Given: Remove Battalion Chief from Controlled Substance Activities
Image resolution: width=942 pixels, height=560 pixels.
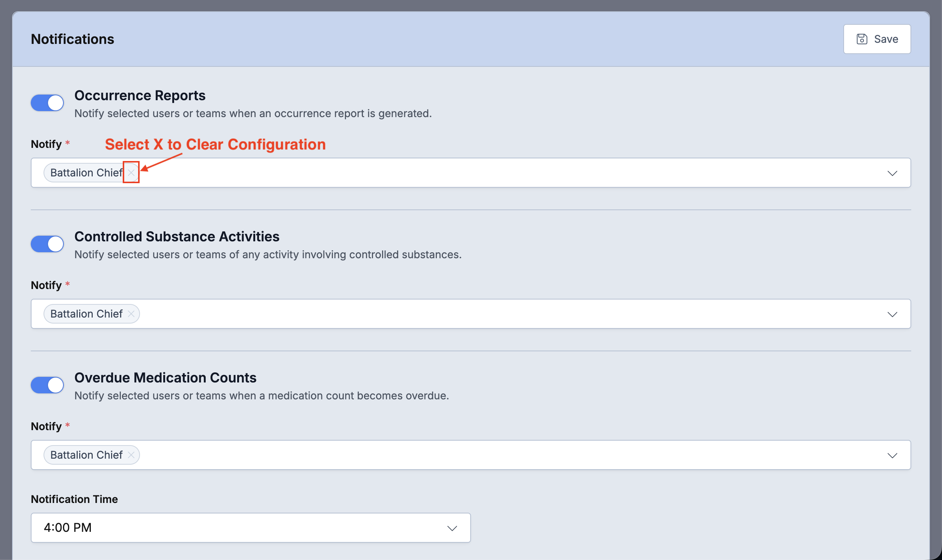Looking at the screenshot, I should pos(131,313).
